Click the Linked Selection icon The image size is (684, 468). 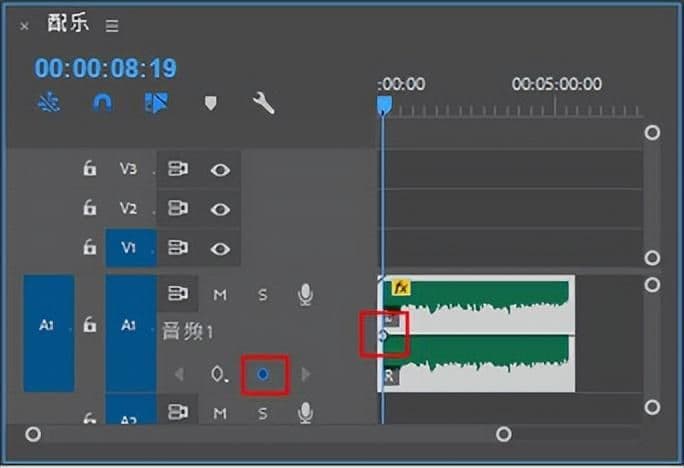[156, 103]
